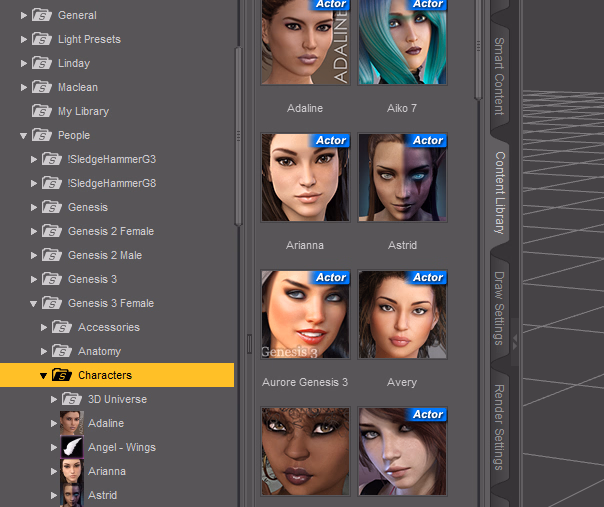Image resolution: width=604 pixels, height=507 pixels.
Task: Click the Adaline portrait icon in tree
Action: [x=71, y=423]
